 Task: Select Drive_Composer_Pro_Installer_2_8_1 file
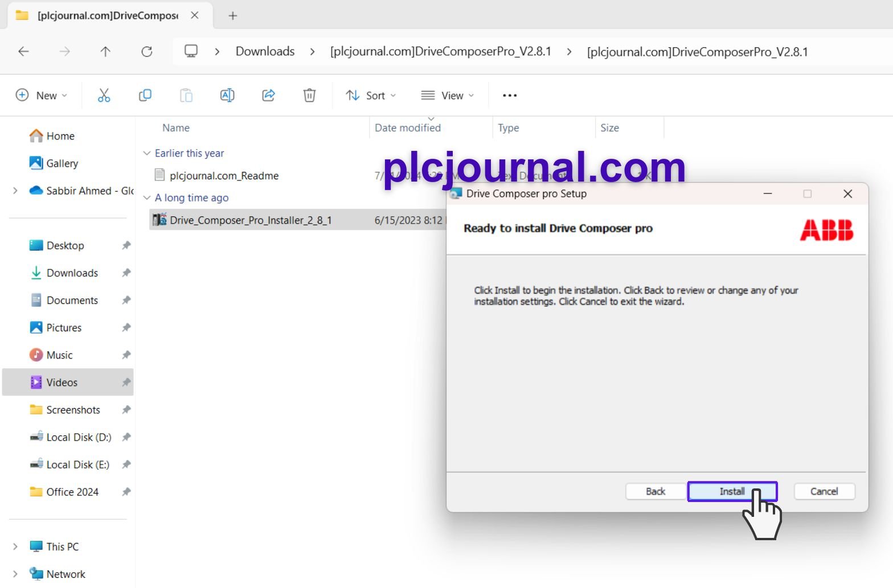[251, 220]
